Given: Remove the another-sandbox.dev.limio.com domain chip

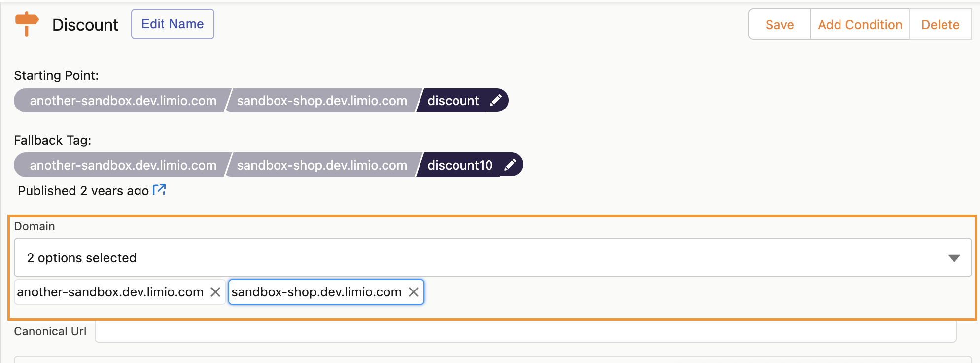Looking at the screenshot, I should (215, 292).
